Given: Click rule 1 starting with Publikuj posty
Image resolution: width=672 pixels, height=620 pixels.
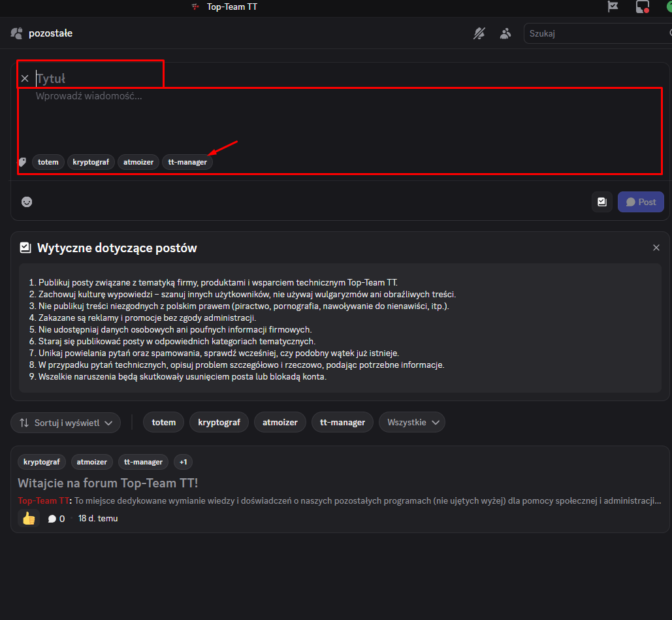Looking at the screenshot, I should 213,282.
